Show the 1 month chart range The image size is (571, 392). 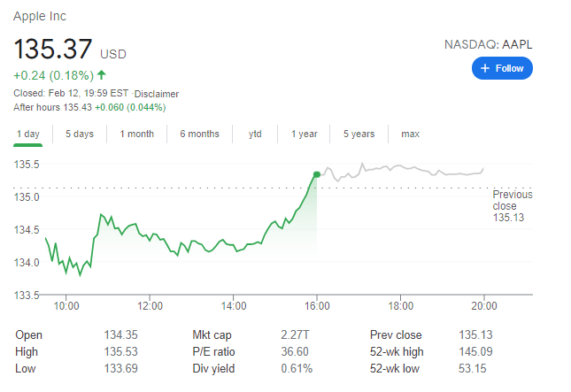pyautogui.click(x=136, y=134)
